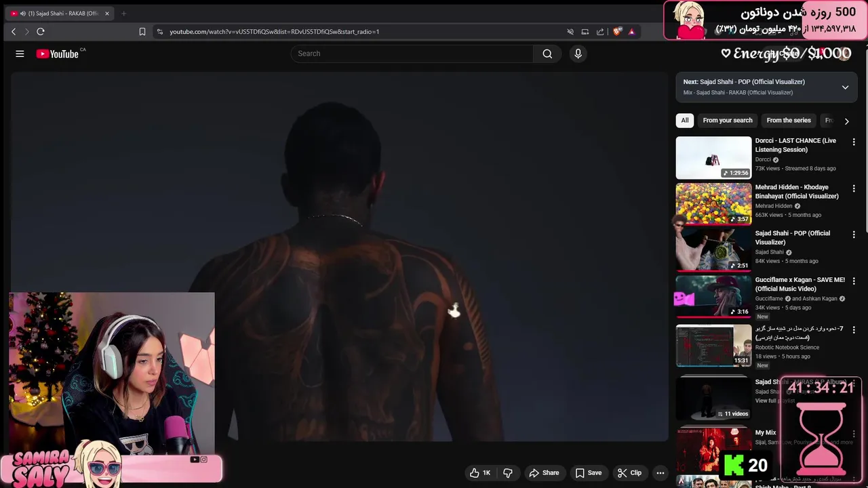The image size is (868, 488).
Task: Click the Gucciflame x Kagan - SAVE ME! title
Action: coord(800,284)
